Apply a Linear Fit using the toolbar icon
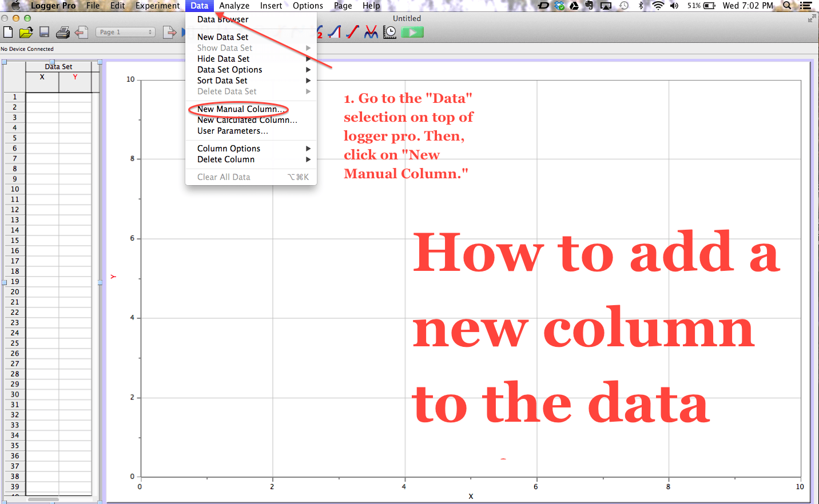 352,32
